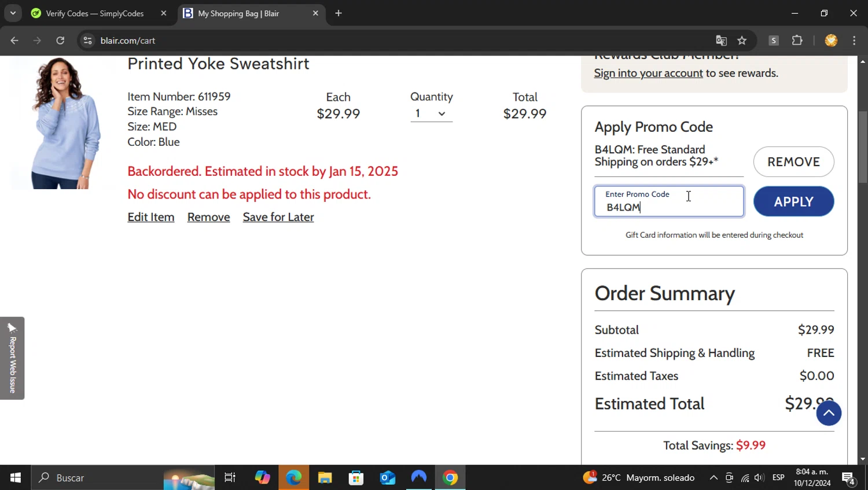This screenshot has height=490, width=868.
Task: Open the blue arc app in taskbar
Action: [418, 478]
